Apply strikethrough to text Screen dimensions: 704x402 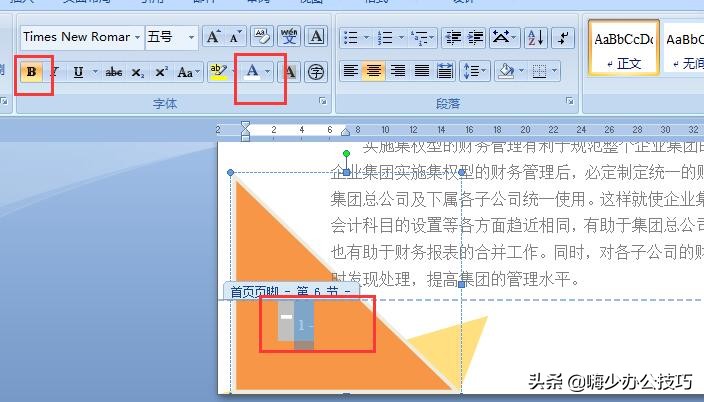pos(114,72)
